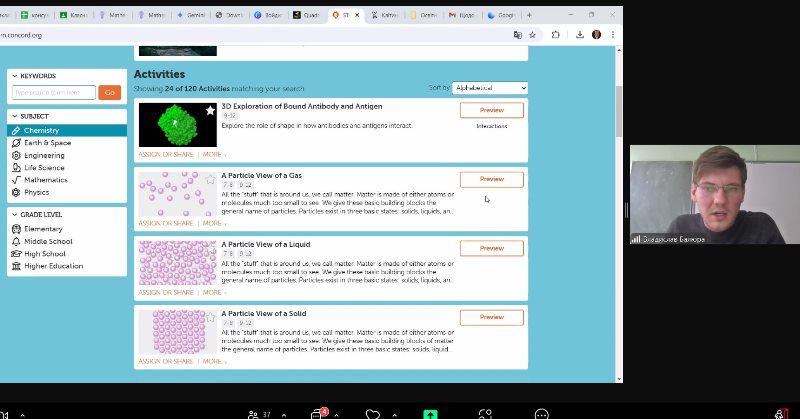Open the extensions puzzle icon

tap(556, 35)
